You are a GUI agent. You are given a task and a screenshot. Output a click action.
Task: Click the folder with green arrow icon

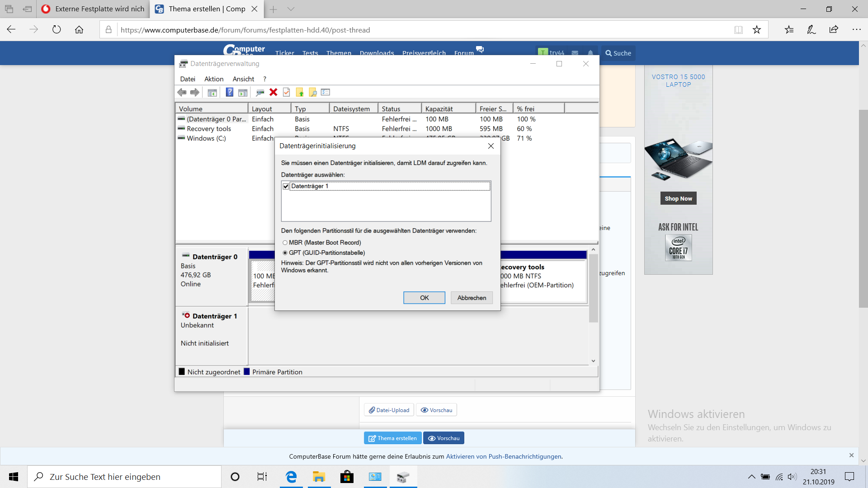[x=299, y=92]
